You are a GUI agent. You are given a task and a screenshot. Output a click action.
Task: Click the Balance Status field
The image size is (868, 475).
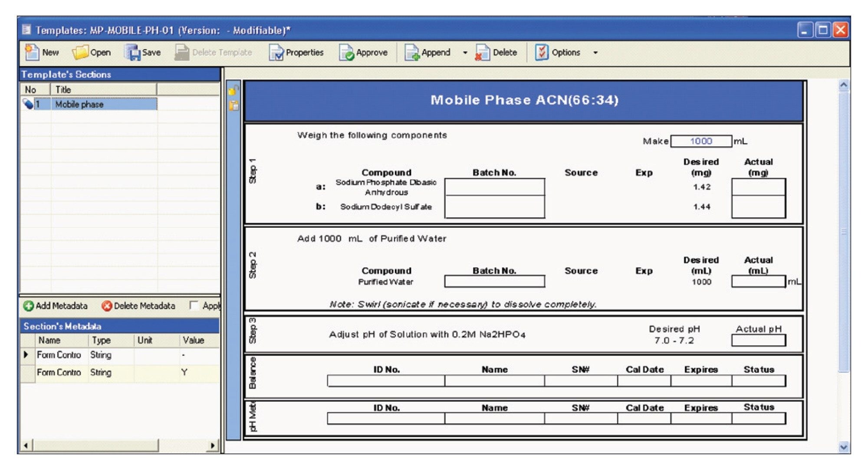point(758,381)
